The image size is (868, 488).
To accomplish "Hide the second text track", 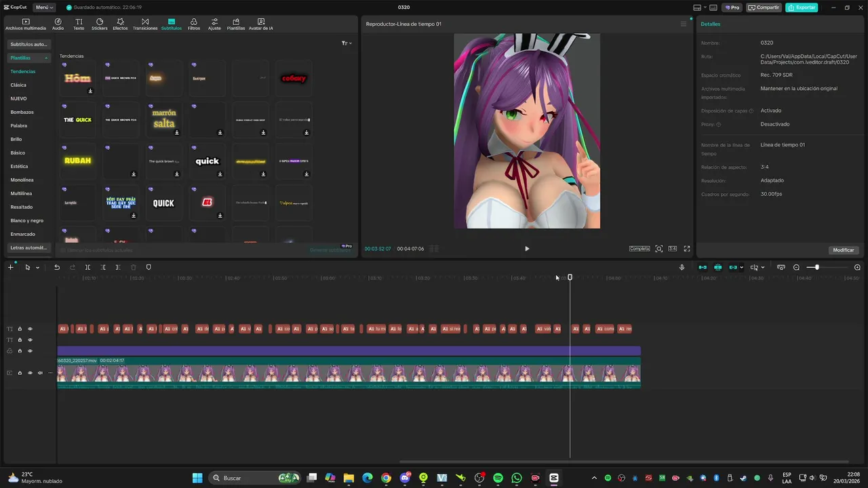I will click(x=30, y=340).
